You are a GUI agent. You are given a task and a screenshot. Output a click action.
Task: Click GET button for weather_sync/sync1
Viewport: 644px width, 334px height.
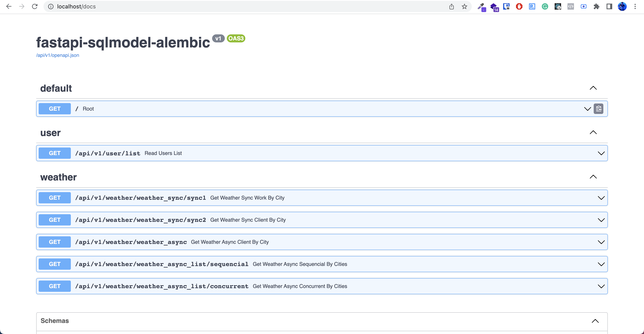tap(55, 198)
